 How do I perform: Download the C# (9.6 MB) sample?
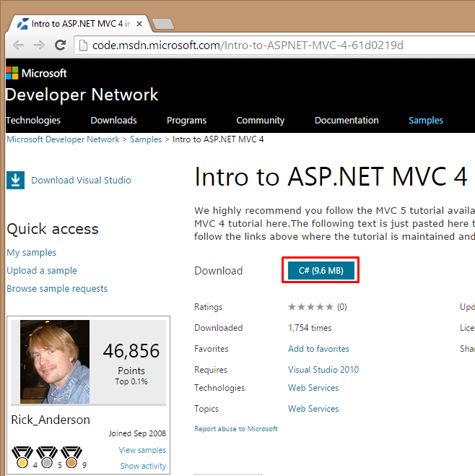(321, 270)
